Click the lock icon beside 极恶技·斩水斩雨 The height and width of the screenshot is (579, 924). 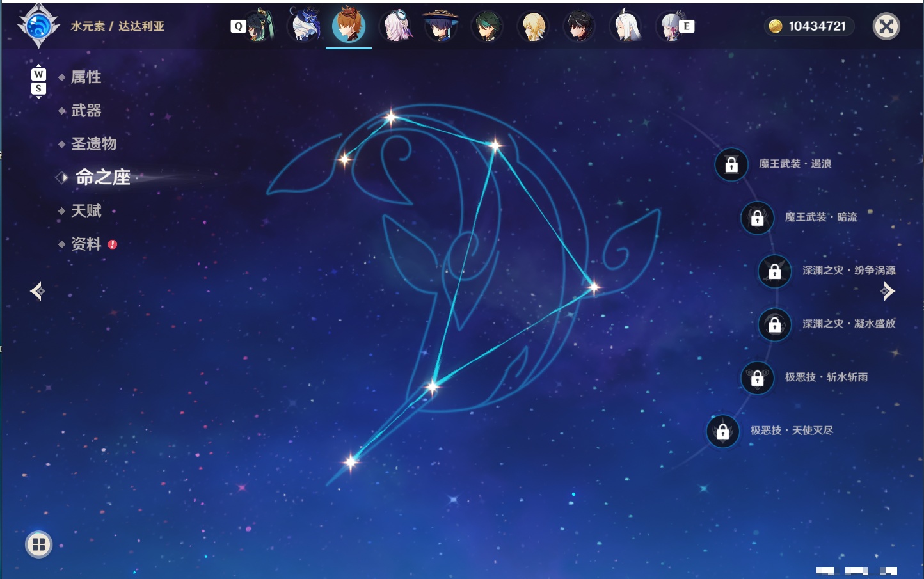[757, 377]
